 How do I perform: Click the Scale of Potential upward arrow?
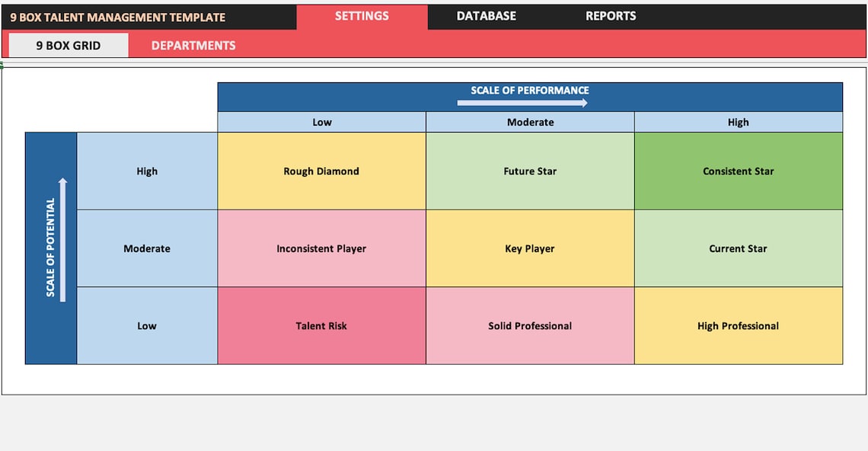[x=62, y=240]
